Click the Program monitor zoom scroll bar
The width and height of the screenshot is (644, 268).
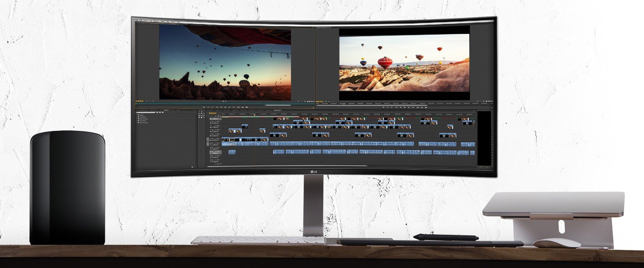click(372, 105)
